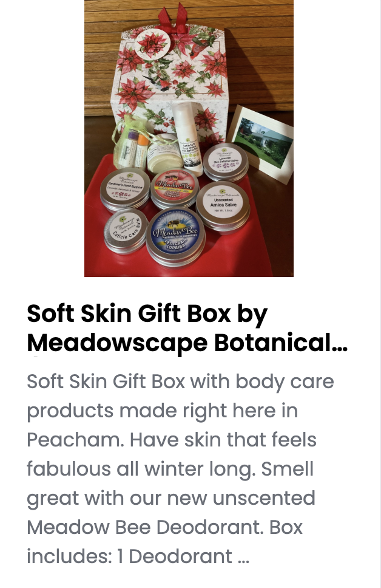The width and height of the screenshot is (381, 588).
Task: Click the round poinsettia gift tag
Action: [x=152, y=46]
